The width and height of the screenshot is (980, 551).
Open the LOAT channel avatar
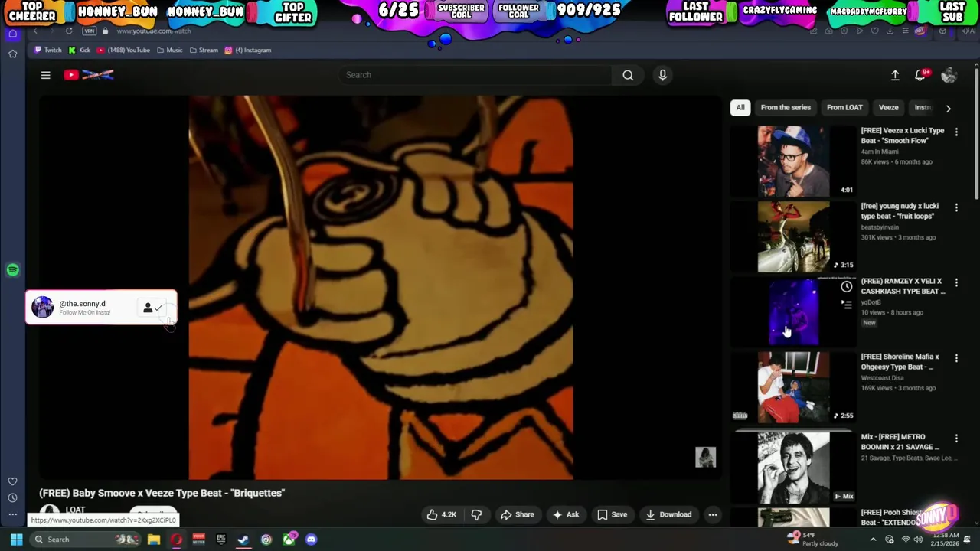50,511
